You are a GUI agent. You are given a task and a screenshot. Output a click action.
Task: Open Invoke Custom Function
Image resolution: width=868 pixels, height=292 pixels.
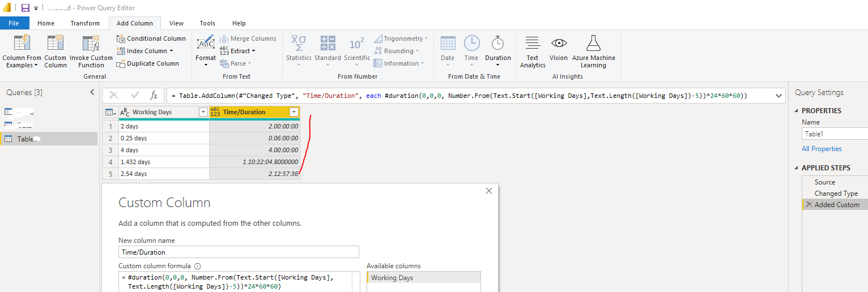[x=91, y=51]
